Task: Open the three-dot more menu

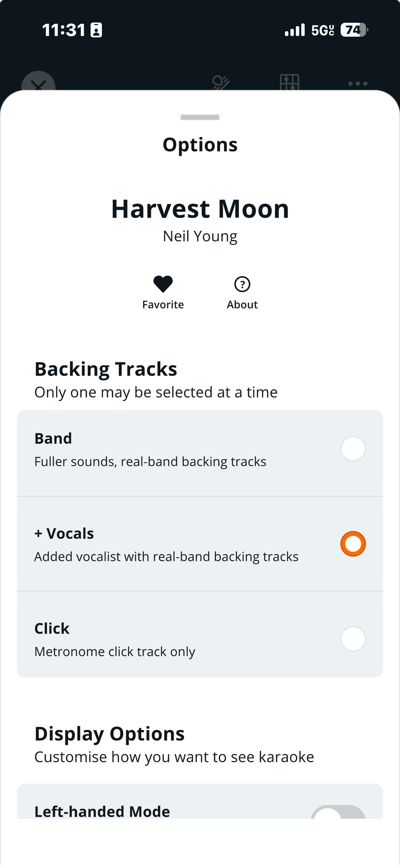Action: pyautogui.click(x=358, y=84)
